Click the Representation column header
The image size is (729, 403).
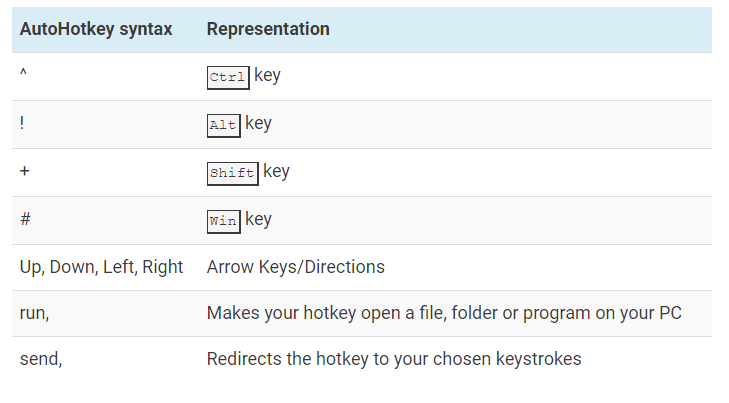[268, 29]
